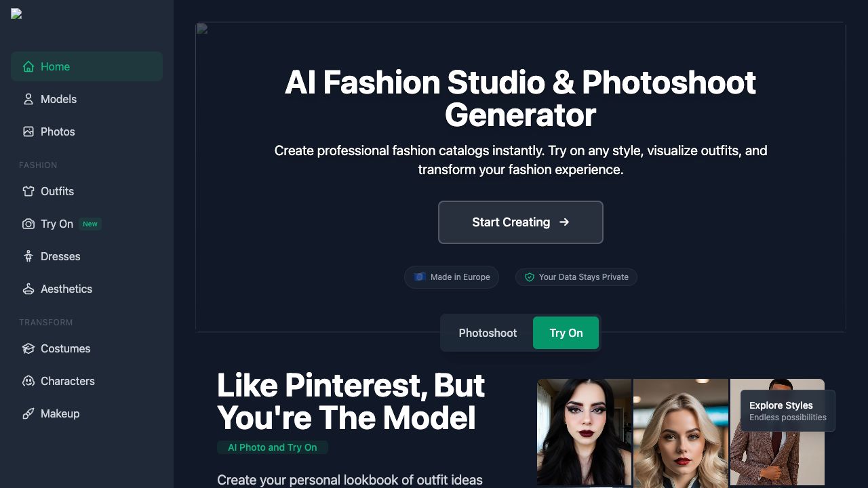Open Models via the person icon
The image size is (868, 488).
(x=28, y=99)
